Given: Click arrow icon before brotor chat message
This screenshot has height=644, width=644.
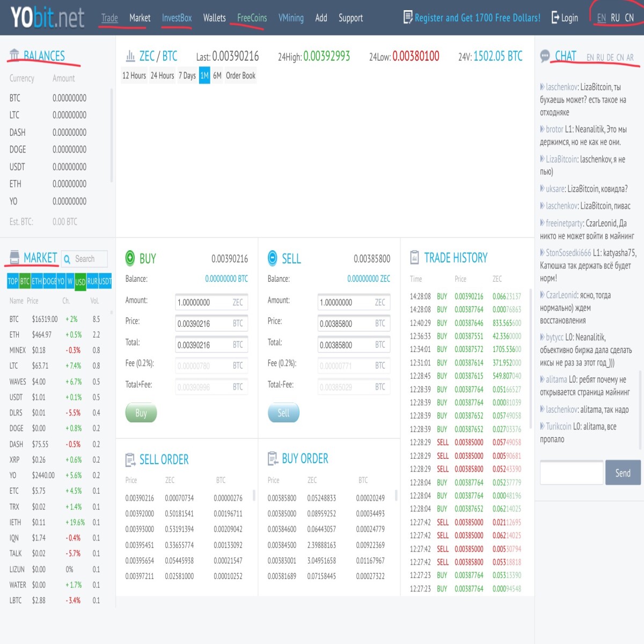Looking at the screenshot, I should [542, 129].
